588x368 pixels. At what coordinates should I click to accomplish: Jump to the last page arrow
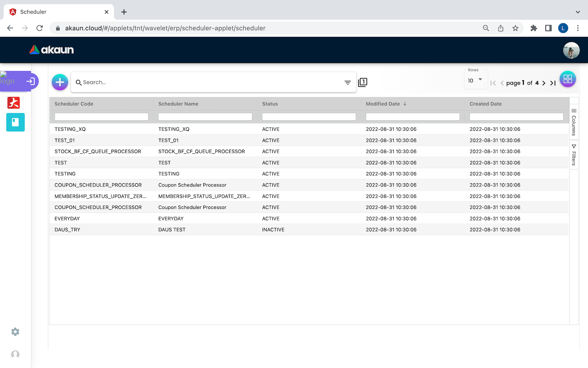(x=553, y=83)
